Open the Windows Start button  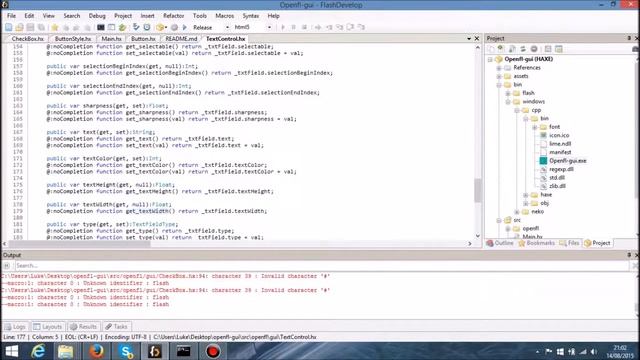point(12,351)
